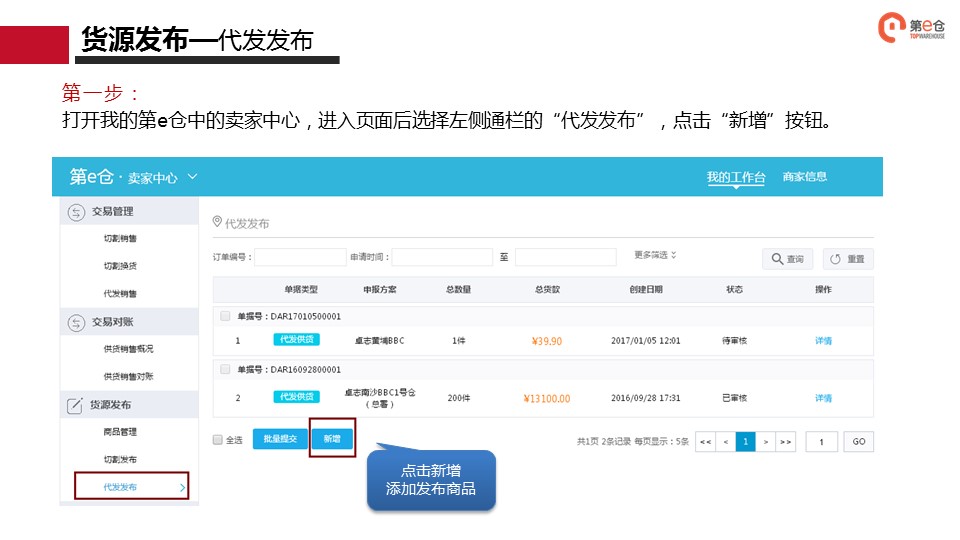Click the 待审核 status cell

click(x=734, y=341)
